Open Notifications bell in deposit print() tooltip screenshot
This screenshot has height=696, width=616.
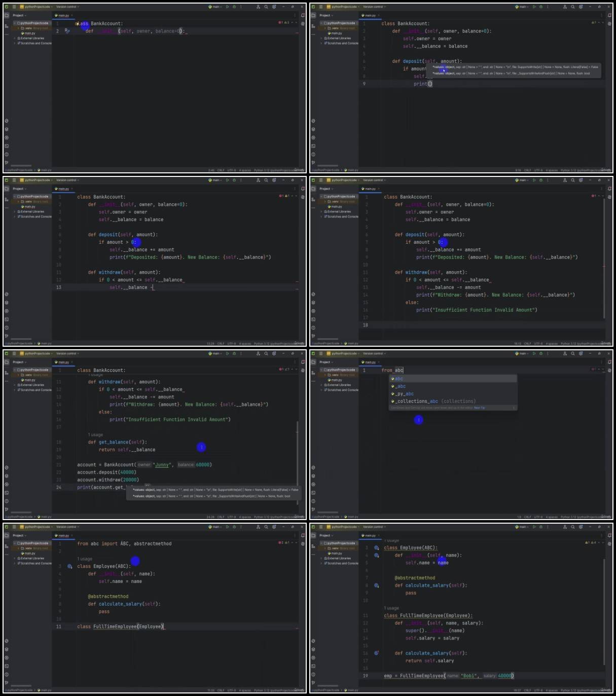[x=610, y=15]
